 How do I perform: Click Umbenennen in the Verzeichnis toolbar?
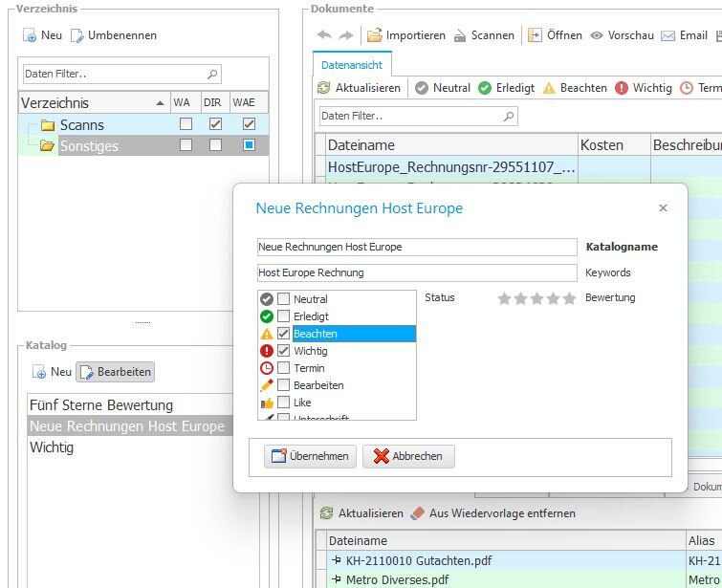tap(114, 35)
